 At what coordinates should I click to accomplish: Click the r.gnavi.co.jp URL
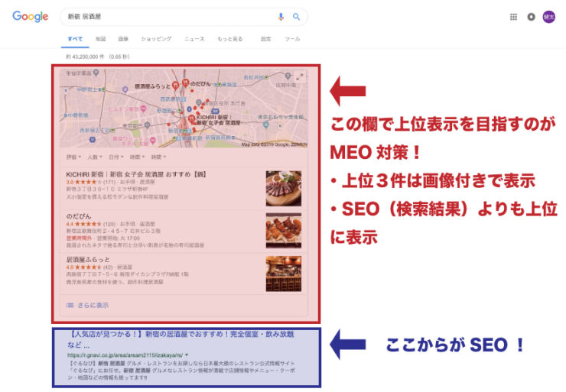coord(125,355)
